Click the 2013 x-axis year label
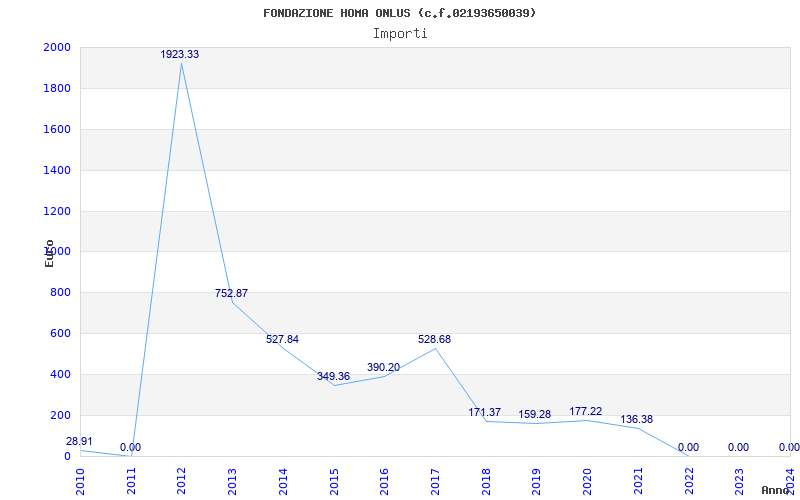 (x=232, y=481)
